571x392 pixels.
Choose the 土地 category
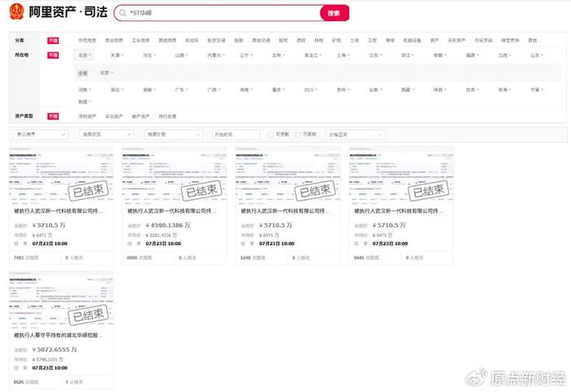click(x=354, y=41)
